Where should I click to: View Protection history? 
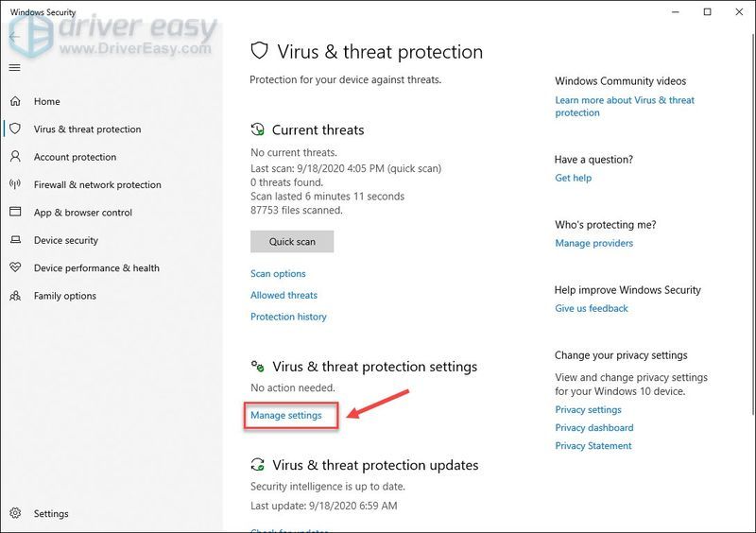288,317
